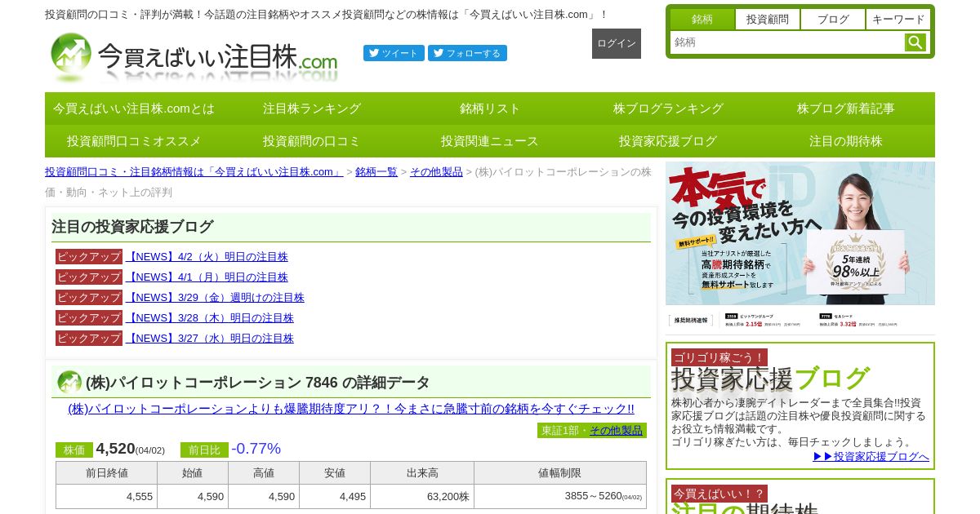The width and height of the screenshot is (980, 514).
Task: Open 注目の期待株 menu item
Action: 846,141
